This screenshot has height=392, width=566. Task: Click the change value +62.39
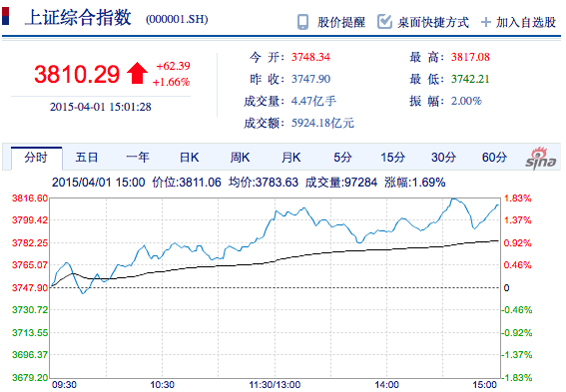tap(173, 66)
